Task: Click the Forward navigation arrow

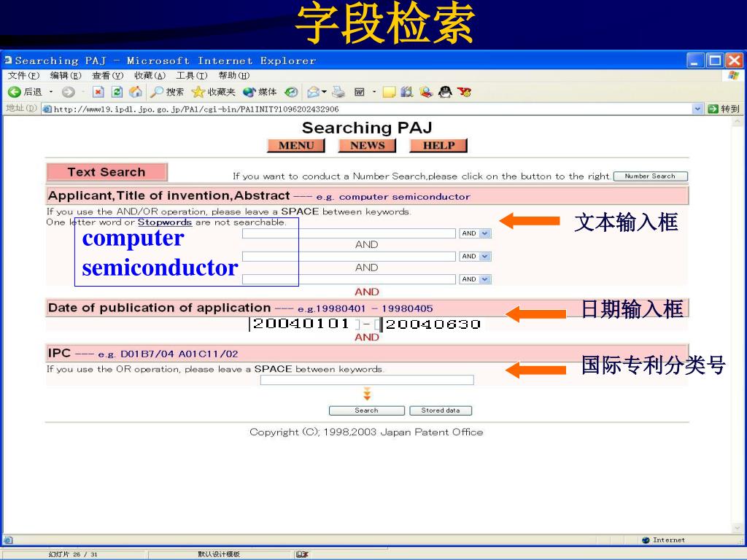Action: click(x=68, y=92)
